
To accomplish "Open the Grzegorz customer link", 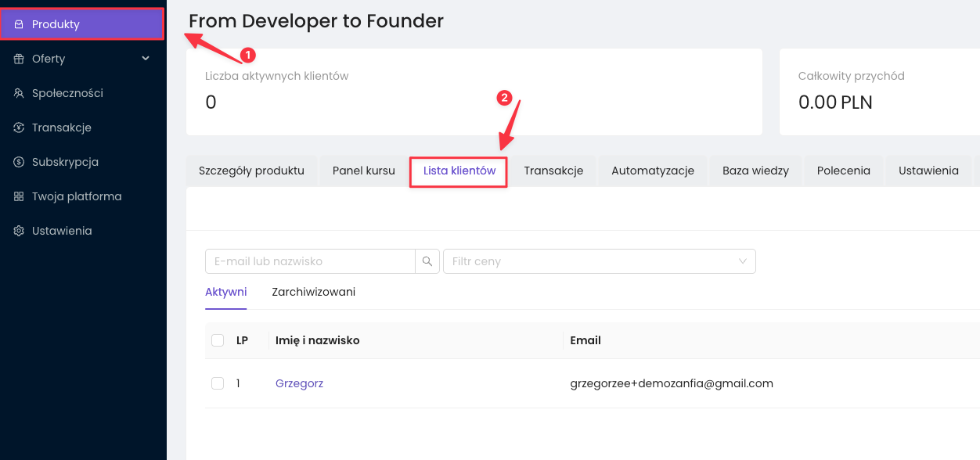I will (x=299, y=383).
